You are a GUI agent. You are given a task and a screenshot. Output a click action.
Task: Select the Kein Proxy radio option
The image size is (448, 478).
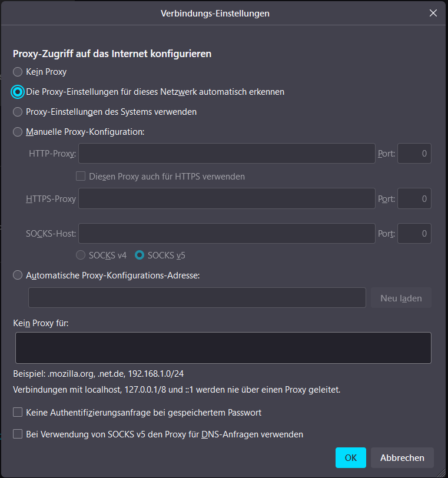click(18, 72)
